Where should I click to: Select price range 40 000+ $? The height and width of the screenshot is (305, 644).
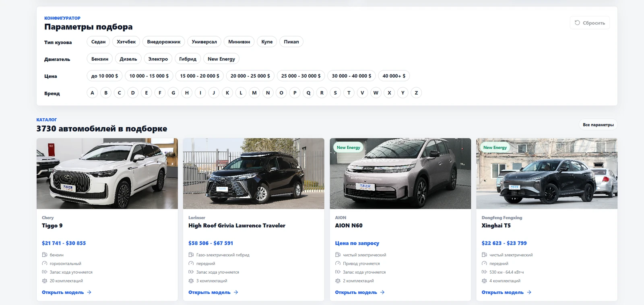tap(394, 76)
